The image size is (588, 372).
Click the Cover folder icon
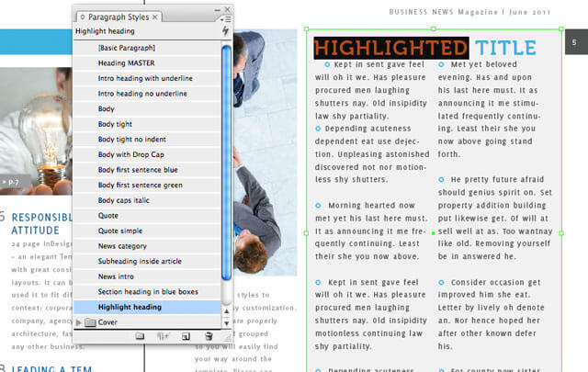click(x=90, y=322)
